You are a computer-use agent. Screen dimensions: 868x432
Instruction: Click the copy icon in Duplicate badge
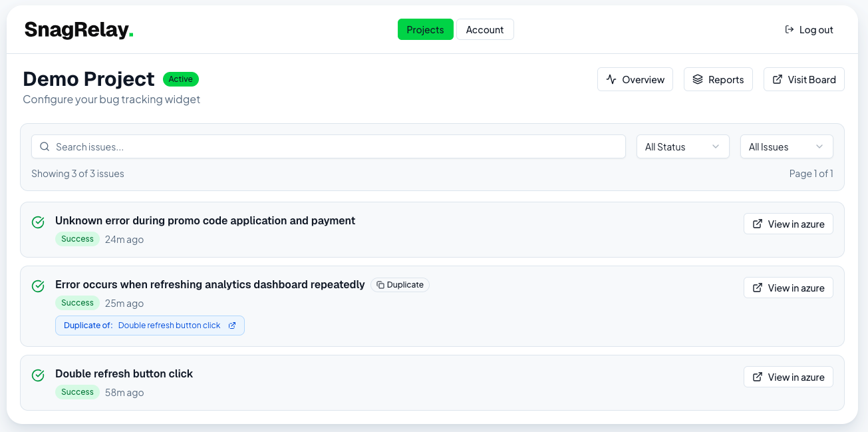pyautogui.click(x=380, y=285)
